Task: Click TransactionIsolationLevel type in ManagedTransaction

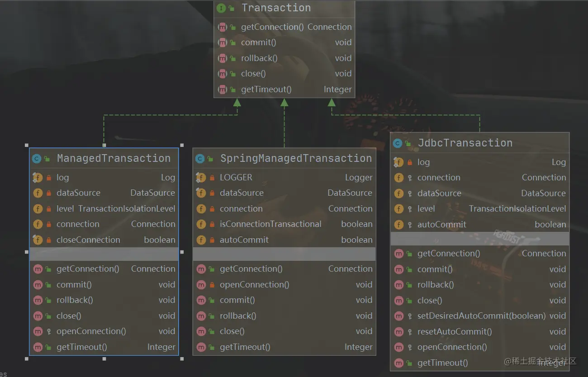Action: pyautogui.click(x=127, y=209)
